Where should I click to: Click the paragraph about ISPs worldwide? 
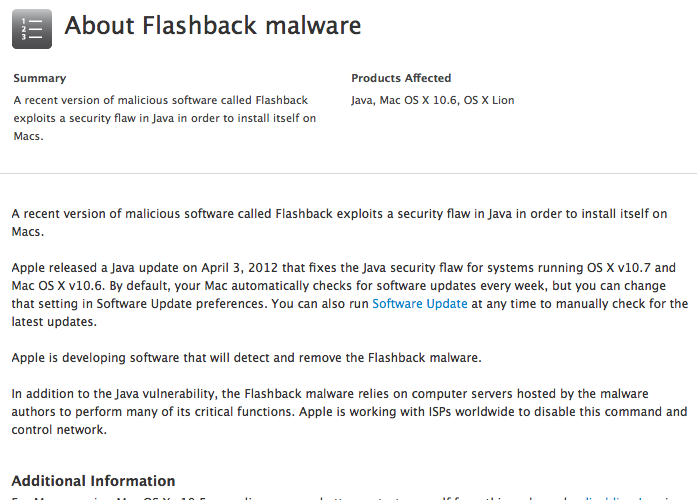tap(348, 411)
